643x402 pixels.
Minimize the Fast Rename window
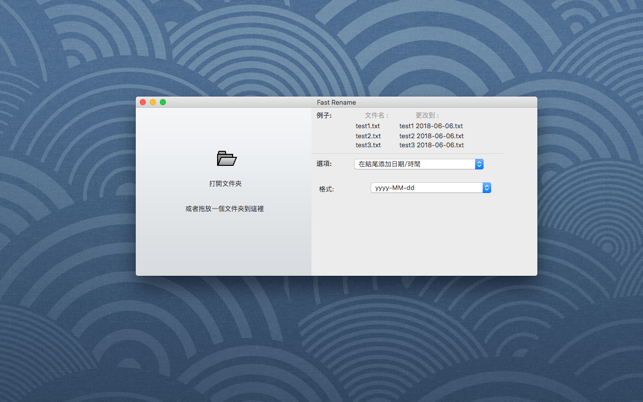[x=153, y=102]
